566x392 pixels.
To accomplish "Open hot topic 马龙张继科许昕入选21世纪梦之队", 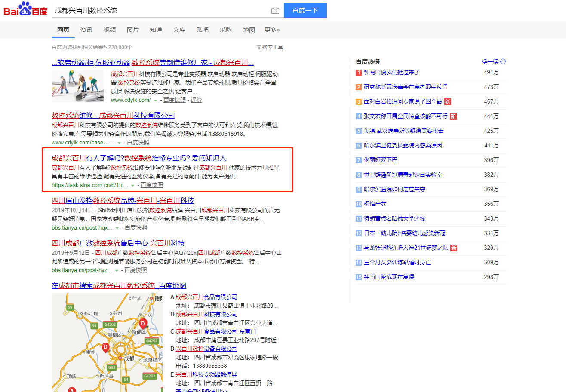I will (x=406, y=248).
